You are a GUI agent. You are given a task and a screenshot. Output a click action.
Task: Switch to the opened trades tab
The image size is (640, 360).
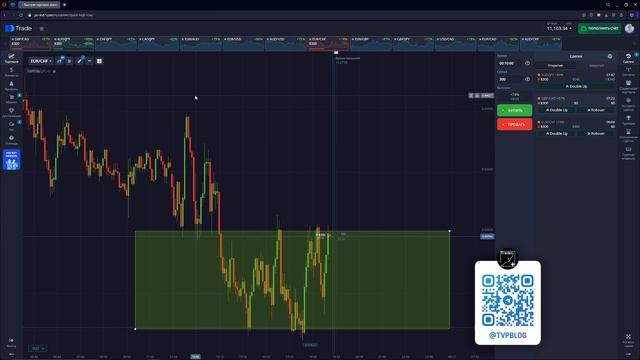tap(556, 65)
